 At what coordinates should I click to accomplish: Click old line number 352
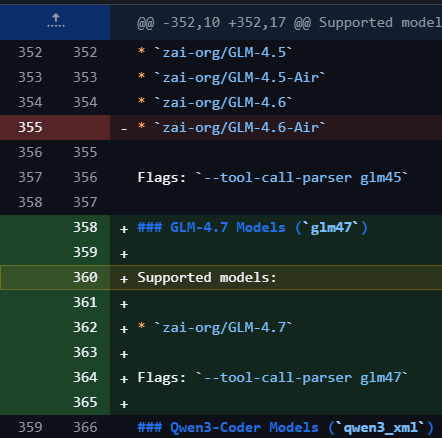pyautogui.click(x=30, y=52)
